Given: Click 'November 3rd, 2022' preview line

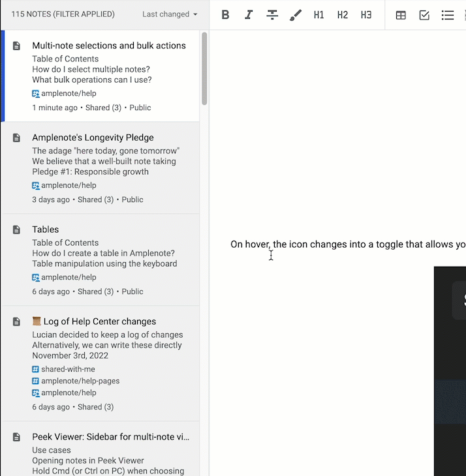Looking at the screenshot, I should pyautogui.click(x=70, y=356).
